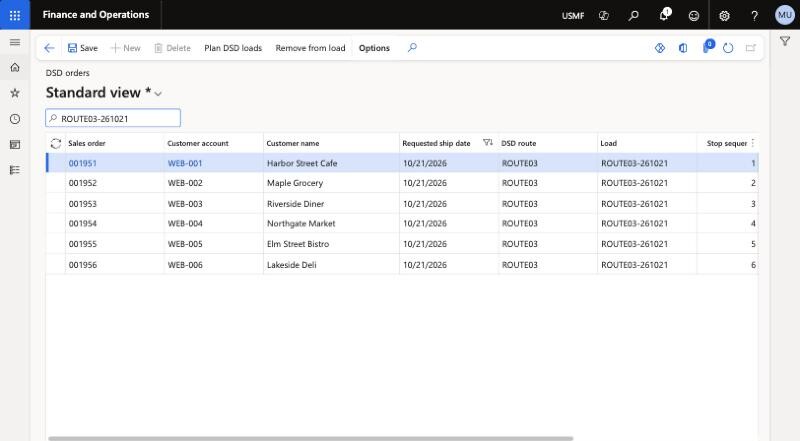Click Save button

coord(83,48)
